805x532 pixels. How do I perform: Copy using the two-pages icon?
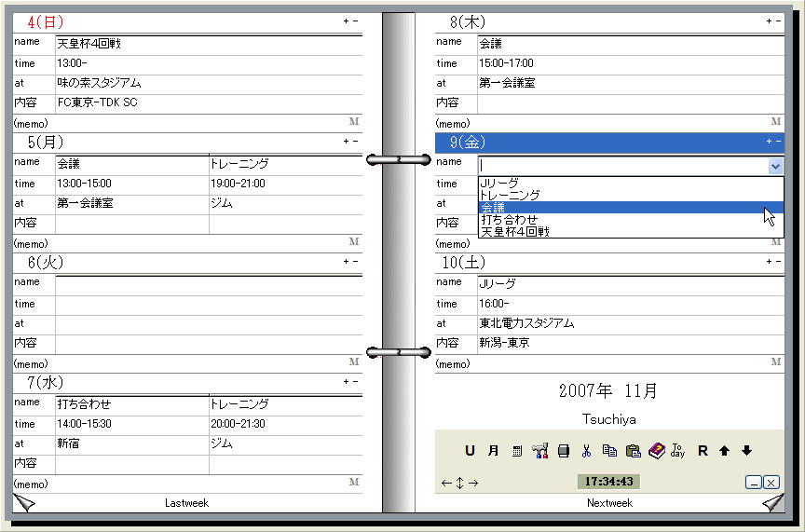609,450
